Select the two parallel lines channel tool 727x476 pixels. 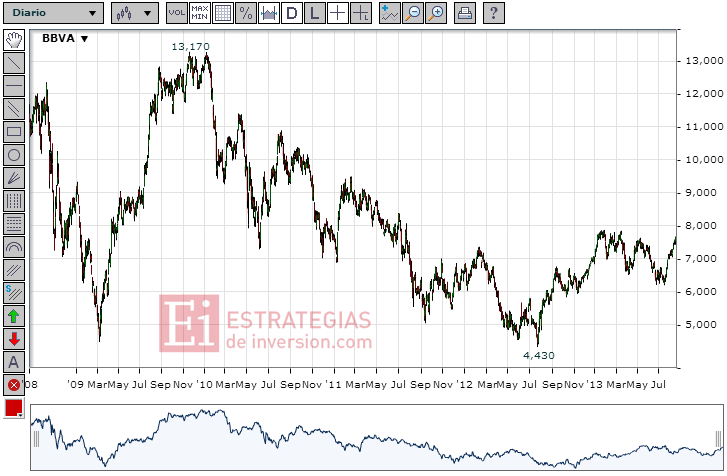(14, 109)
